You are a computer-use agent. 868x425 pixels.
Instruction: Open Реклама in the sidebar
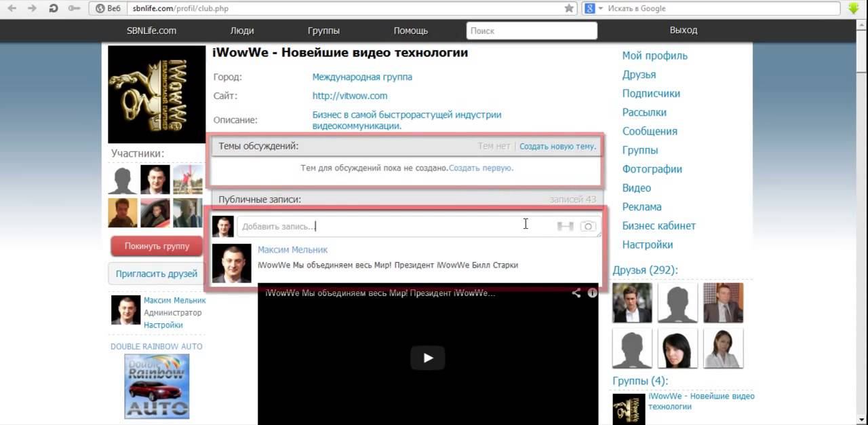tap(642, 207)
